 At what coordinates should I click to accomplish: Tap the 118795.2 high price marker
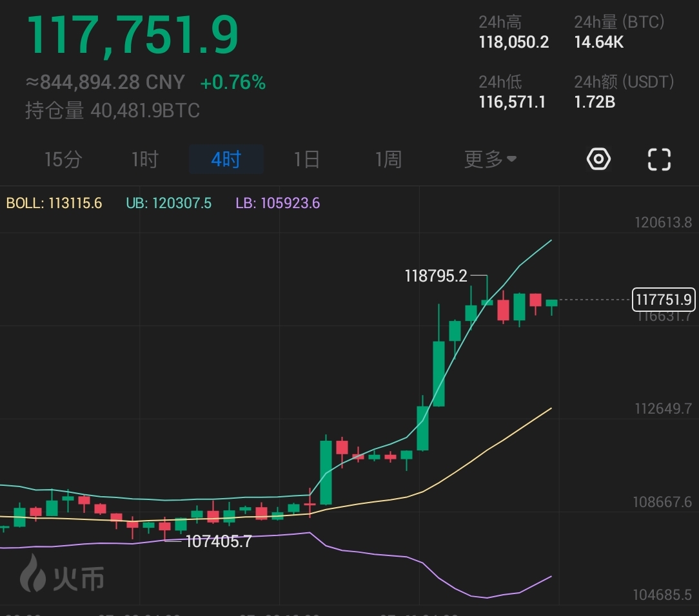pyautogui.click(x=435, y=276)
